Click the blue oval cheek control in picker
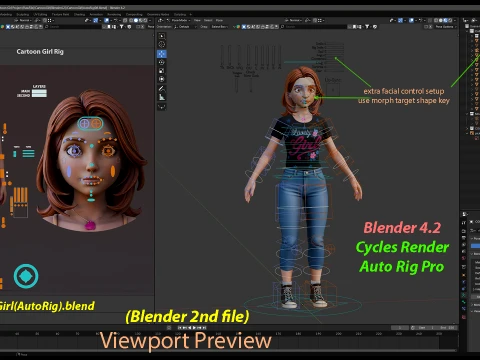This screenshot has height=360, width=480. (69, 171)
